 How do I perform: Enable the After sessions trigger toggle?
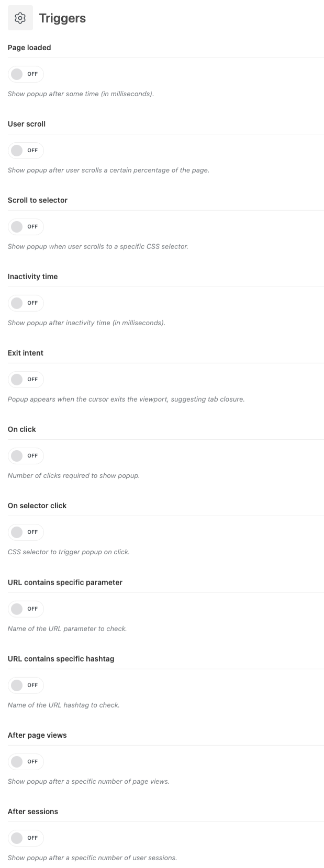click(26, 838)
